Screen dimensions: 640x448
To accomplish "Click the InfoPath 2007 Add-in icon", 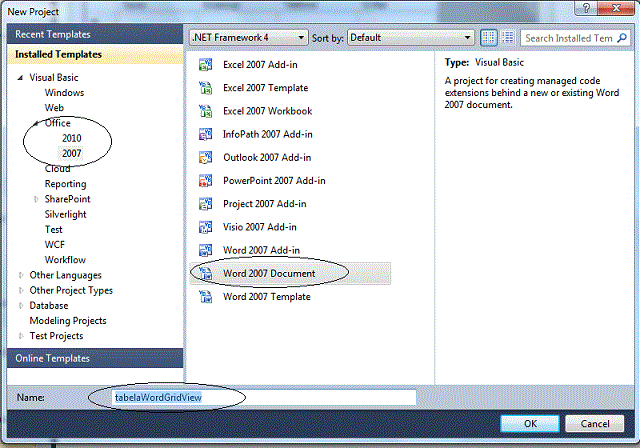I will 205,134.
